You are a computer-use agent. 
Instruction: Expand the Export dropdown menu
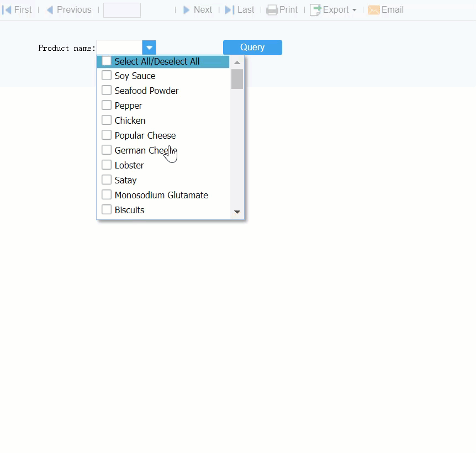(355, 9)
